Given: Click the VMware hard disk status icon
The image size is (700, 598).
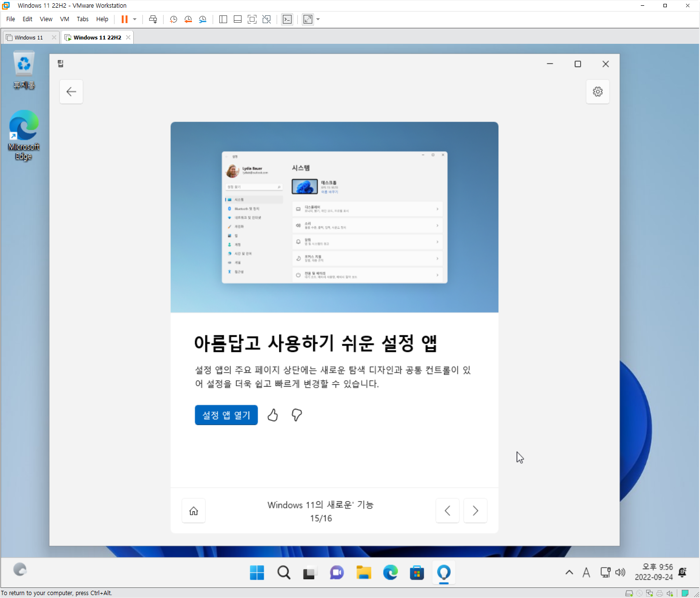Looking at the screenshot, I should pos(629,593).
